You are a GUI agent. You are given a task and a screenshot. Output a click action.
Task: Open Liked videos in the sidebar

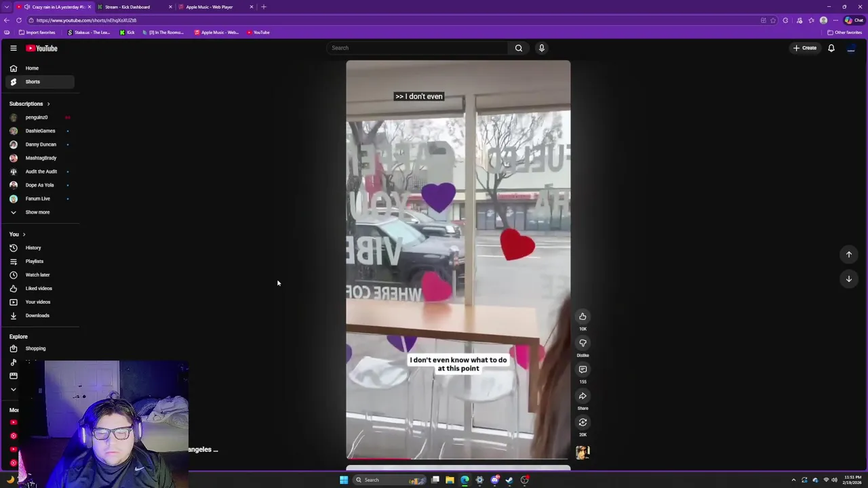[x=39, y=289]
